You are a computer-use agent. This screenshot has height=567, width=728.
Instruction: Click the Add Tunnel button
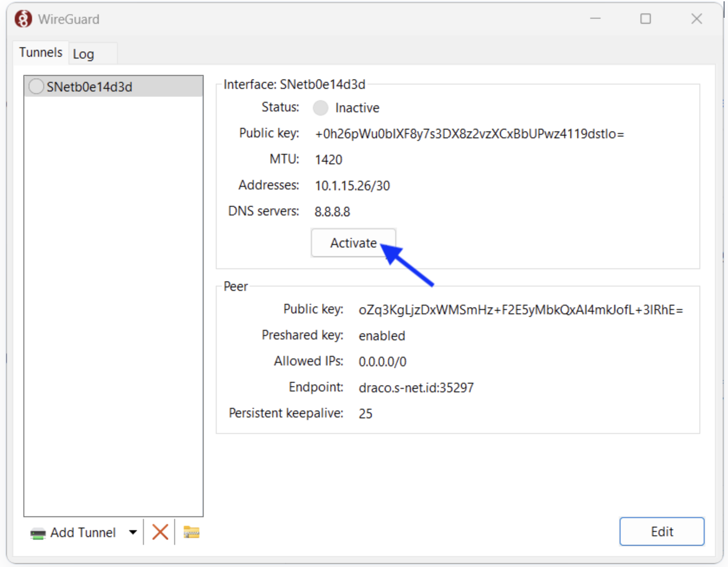73,532
